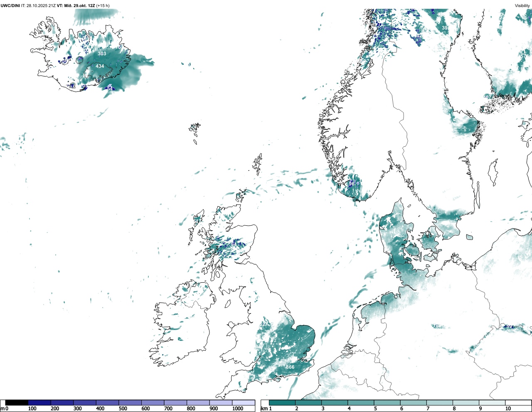Click the black 0–100 m legend swatch
Screen dimensions: 532x412
pyautogui.click(x=17, y=402)
